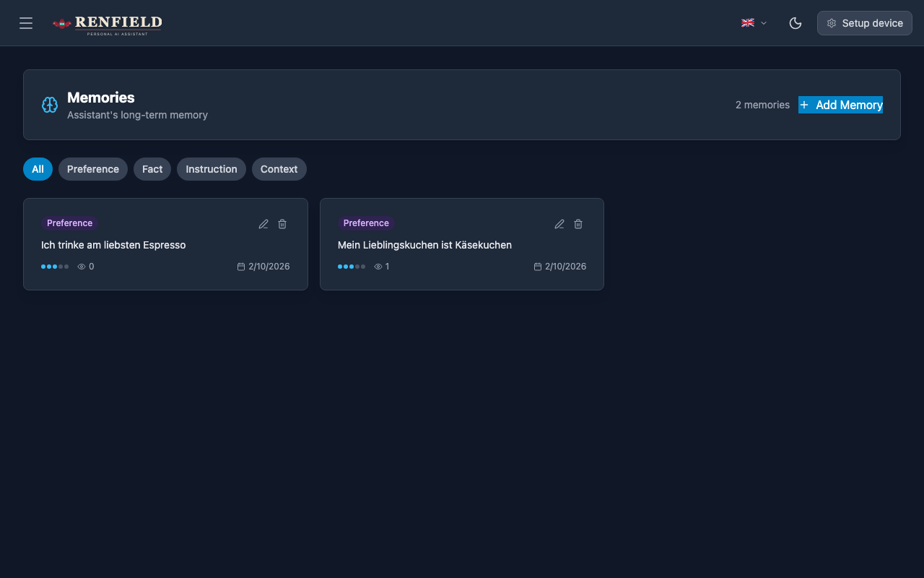Edit the Käsekuchen memory with the pencil icon
924x578 pixels.
pos(559,224)
